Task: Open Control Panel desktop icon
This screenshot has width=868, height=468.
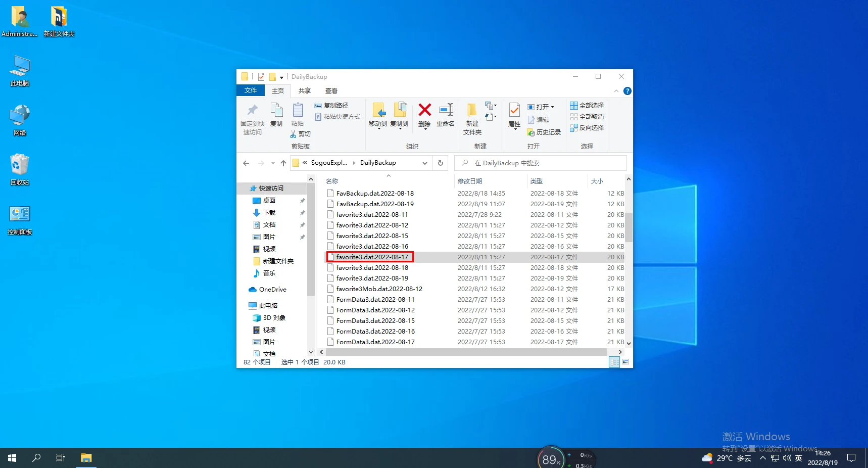Action: 20,220
